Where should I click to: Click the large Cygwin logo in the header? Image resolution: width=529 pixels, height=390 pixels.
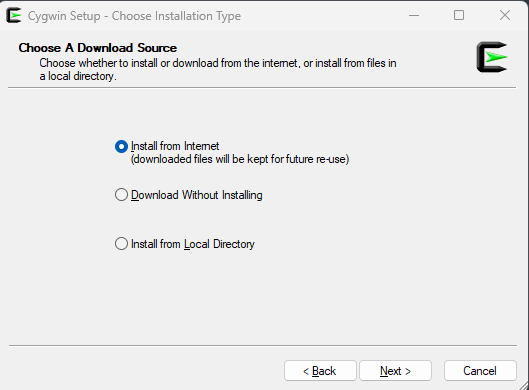492,57
